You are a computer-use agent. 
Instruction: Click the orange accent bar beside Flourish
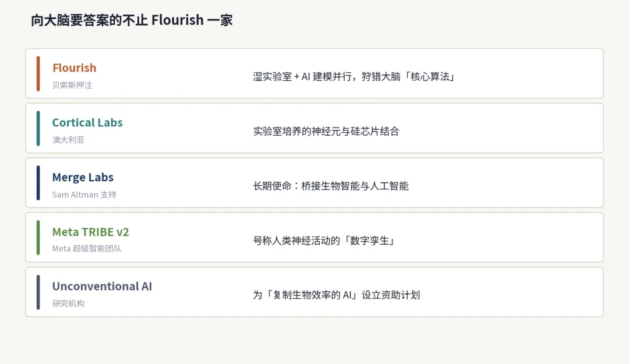(x=38, y=73)
